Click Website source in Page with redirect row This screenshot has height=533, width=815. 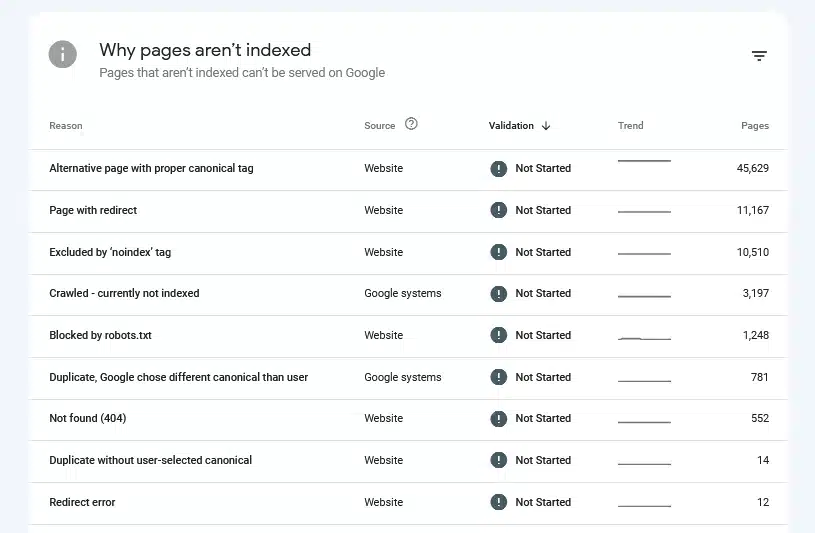pos(384,210)
